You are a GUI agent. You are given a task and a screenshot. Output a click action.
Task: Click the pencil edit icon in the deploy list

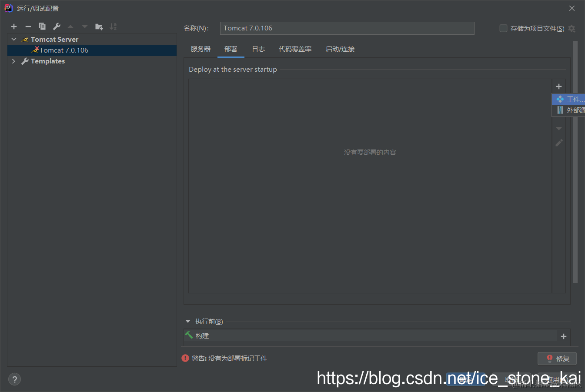(559, 143)
